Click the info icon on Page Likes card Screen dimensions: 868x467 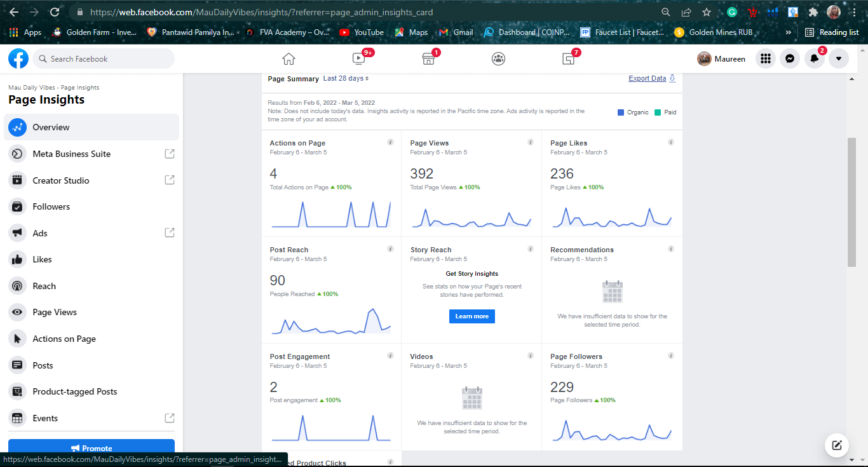click(x=671, y=142)
